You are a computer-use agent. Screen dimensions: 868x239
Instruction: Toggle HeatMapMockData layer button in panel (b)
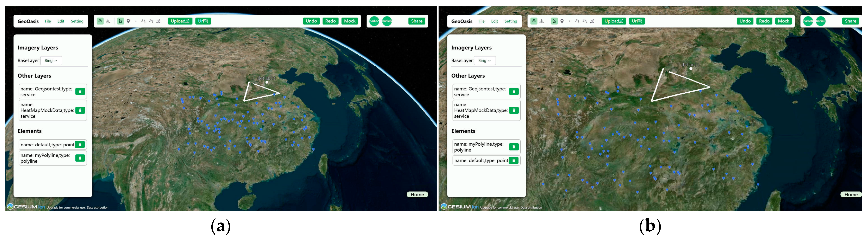point(513,110)
